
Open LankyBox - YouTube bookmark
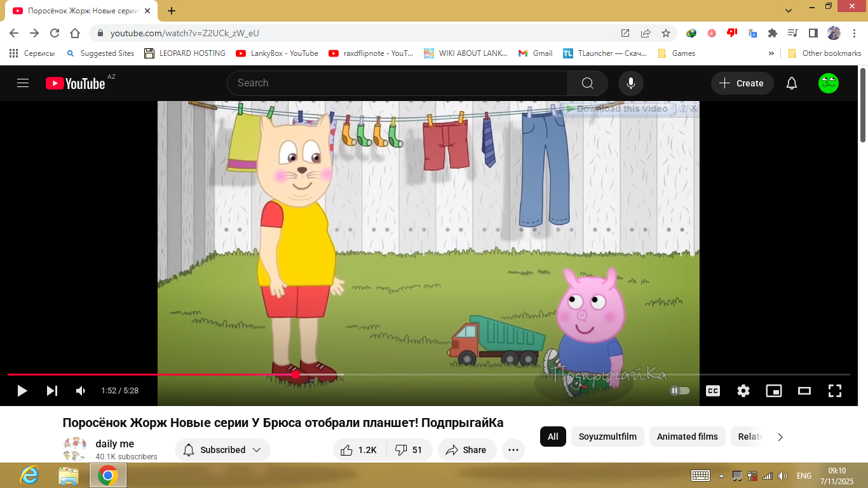(x=277, y=53)
